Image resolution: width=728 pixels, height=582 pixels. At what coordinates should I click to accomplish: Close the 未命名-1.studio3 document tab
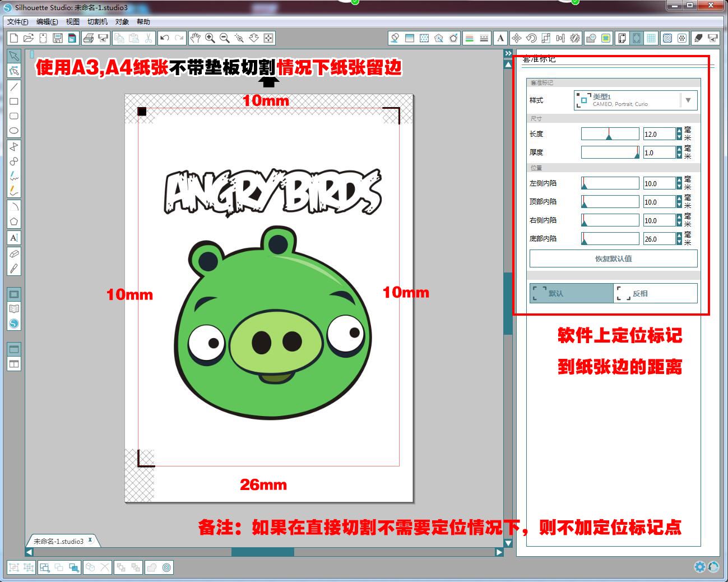[x=90, y=540]
